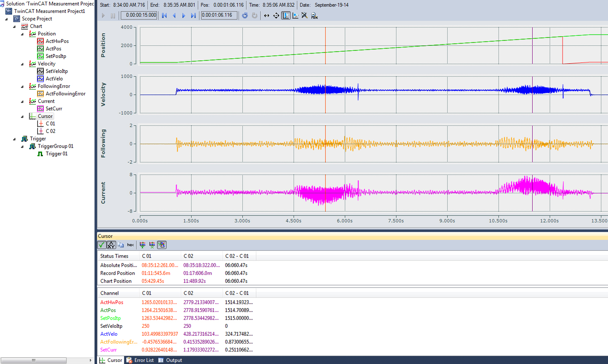
Task: Step forward in the record
Action: (x=184, y=15)
